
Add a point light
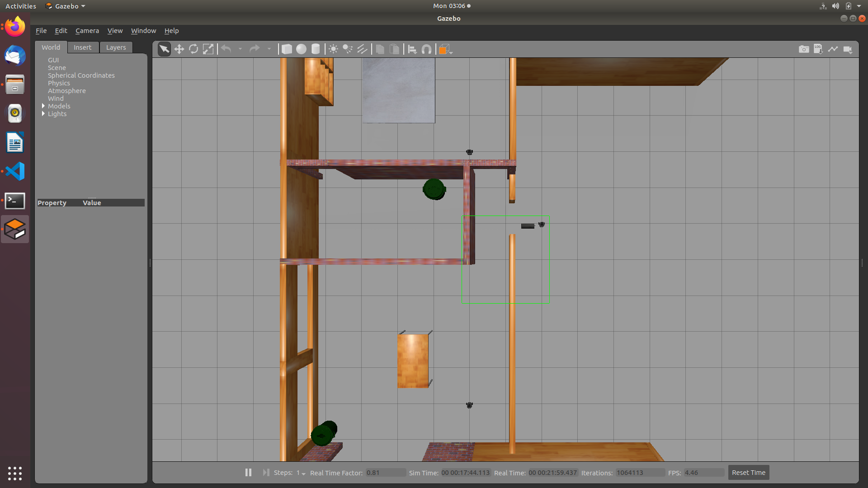coord(333,49)
